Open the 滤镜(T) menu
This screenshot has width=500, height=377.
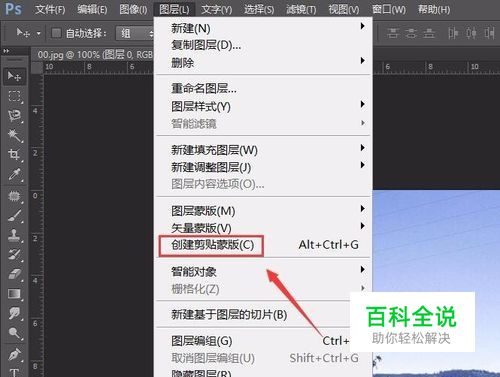(301, 10)
